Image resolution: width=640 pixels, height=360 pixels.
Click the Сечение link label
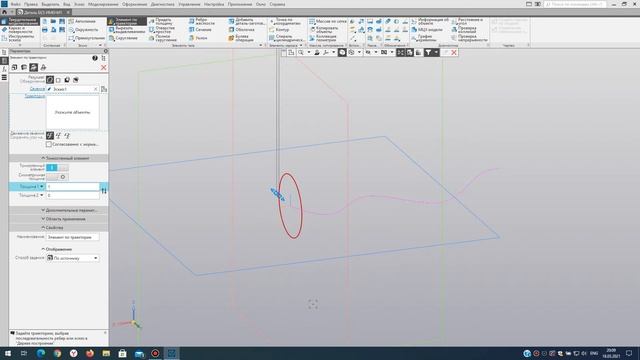click(37, 89)
